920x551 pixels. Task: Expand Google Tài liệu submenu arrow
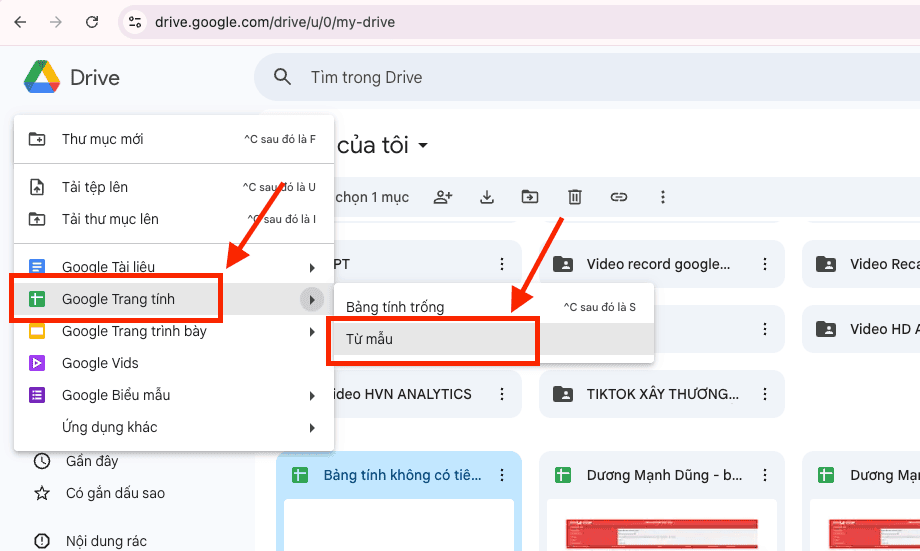pyautogui.click(x=312, y=268)
